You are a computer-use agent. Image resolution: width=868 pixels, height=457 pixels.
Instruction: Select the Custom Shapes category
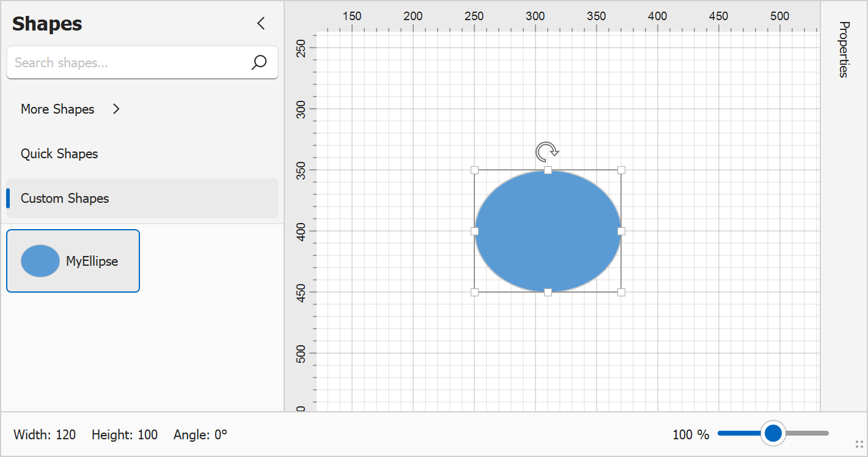(x=65, y=198)
